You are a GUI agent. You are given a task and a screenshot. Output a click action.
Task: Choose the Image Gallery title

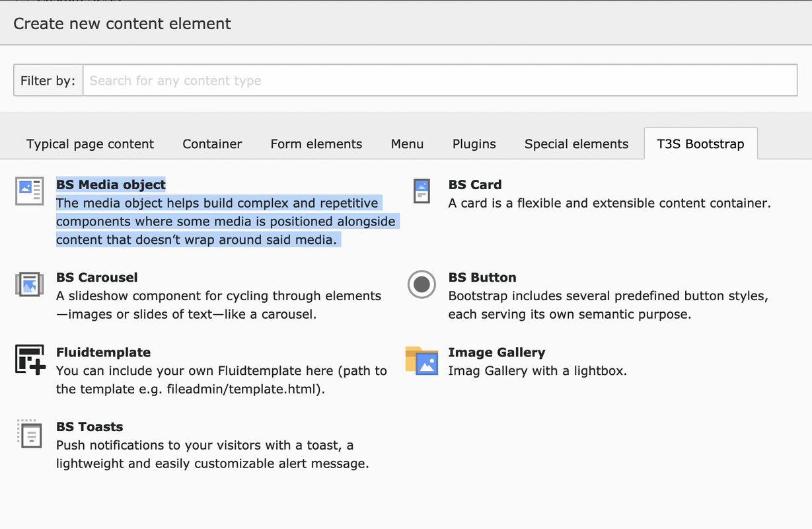(497, 352)
